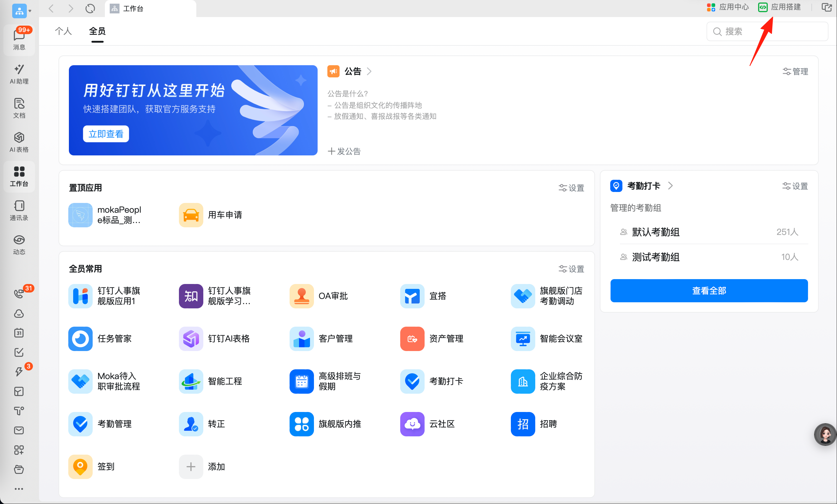Viewport: 837px width, 504px height.
Task: Open the app grid plus sidebar icon
Action: click(x=19, y=450)
